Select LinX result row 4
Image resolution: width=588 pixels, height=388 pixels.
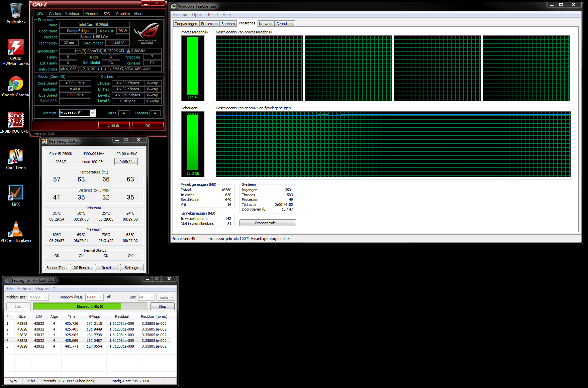88,341
